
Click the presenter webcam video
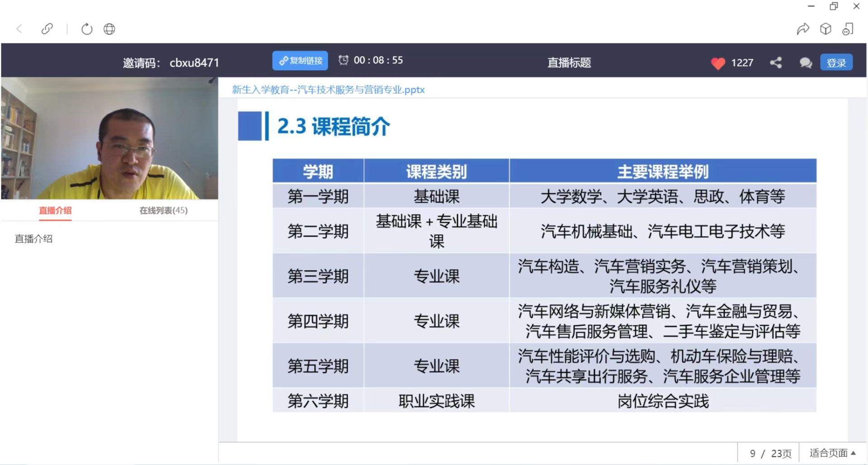tap(109, 138)
